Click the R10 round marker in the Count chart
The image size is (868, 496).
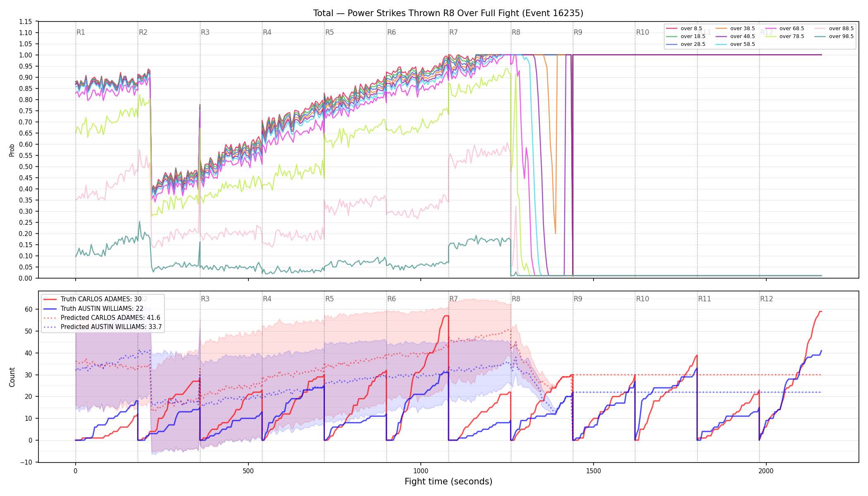tap(642, 299)
